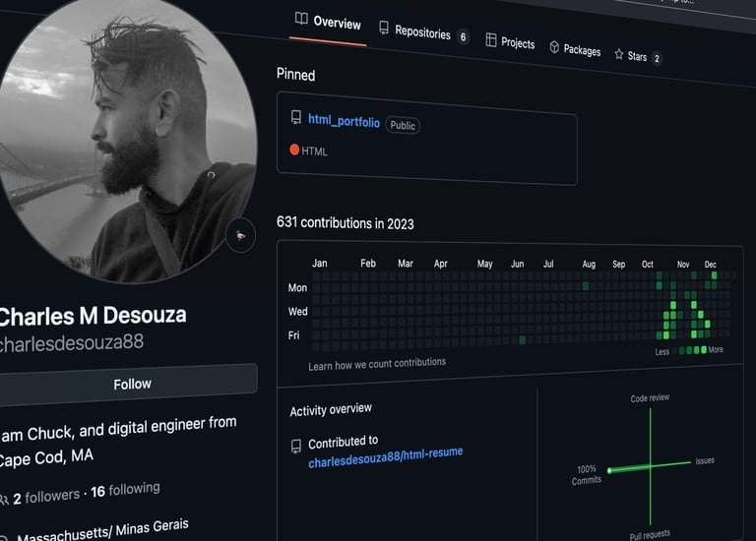Click the name Charles M Desouza
Image resolution: width=756 pixels, height=541 pixels.
93,316
